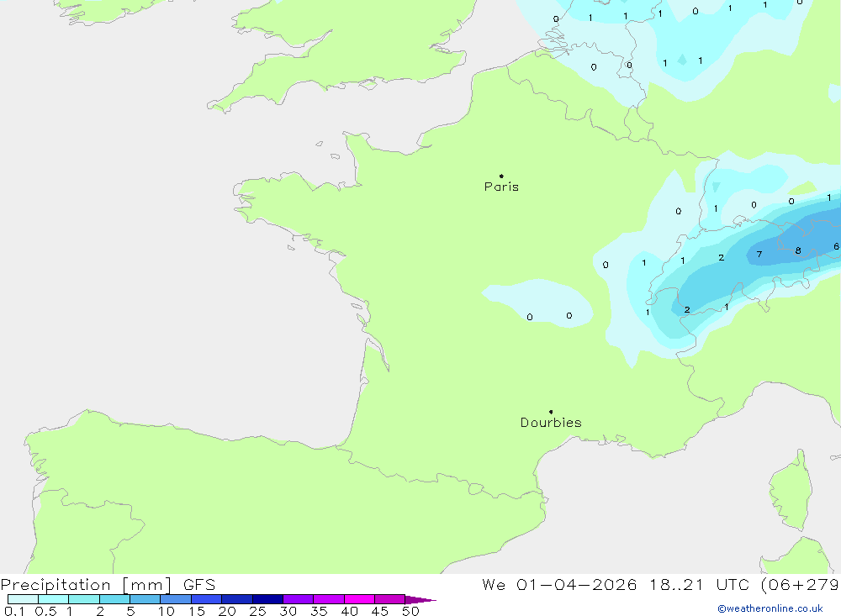Click the legend label '35'
The height and width of the screenshot is (616, 841).
tap(319, 611)
